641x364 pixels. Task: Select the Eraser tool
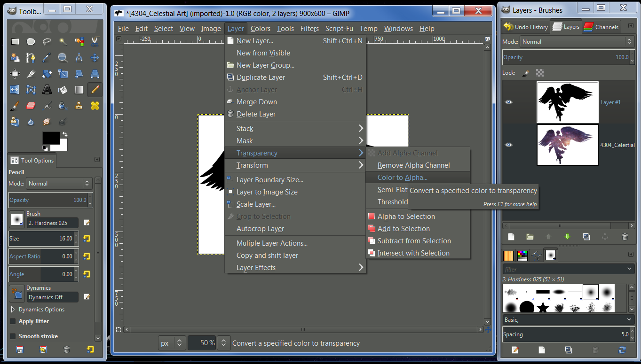(x=31, y=106)
